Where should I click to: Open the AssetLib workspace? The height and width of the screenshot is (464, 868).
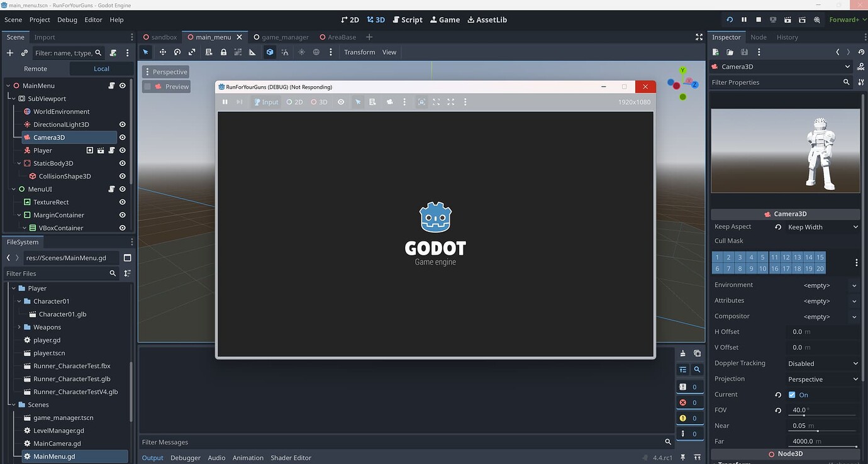[x=487, y=19]
